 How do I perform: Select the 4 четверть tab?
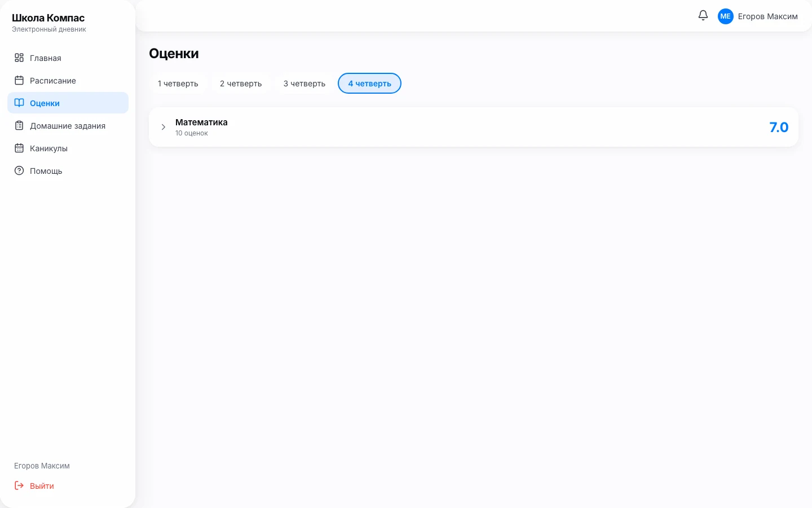pyautogui.click(x=369, y=84)
